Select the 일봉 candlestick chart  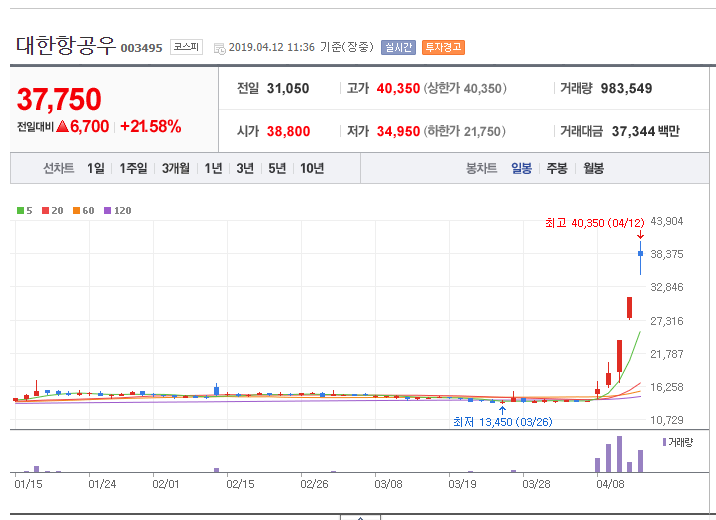(521, 168)
